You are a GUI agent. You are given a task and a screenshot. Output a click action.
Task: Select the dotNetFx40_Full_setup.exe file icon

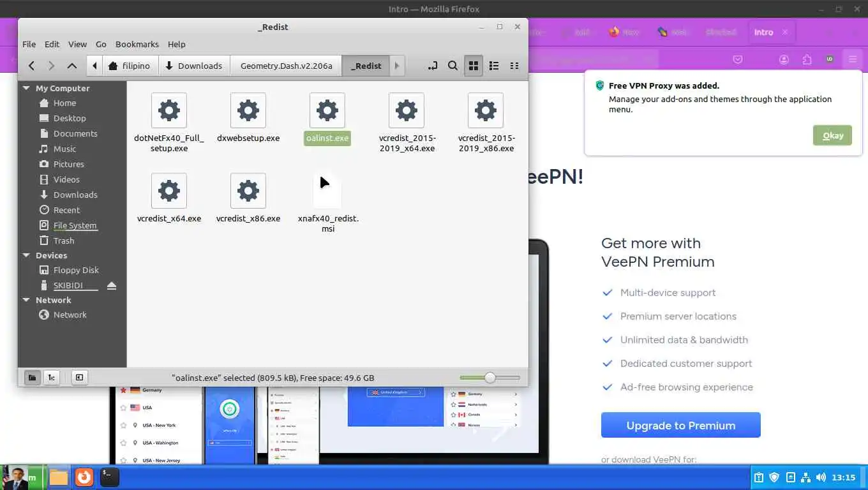point(169,110)
